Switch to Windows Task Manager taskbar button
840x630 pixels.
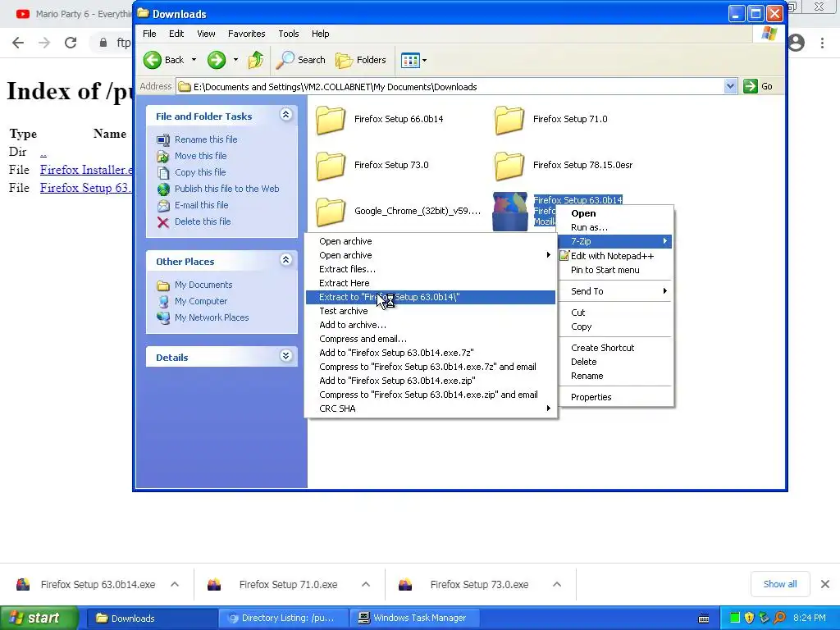[x=413, y=619]
